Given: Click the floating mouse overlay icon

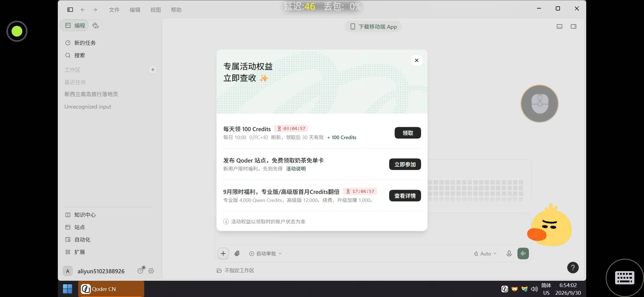Looking at the screenshot, I should point(539,104).
